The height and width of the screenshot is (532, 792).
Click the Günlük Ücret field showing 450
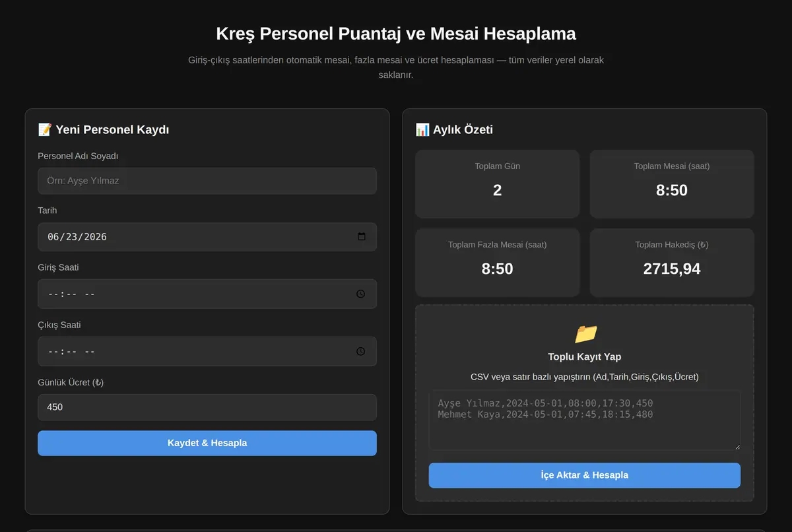click(x=207, y=407)
